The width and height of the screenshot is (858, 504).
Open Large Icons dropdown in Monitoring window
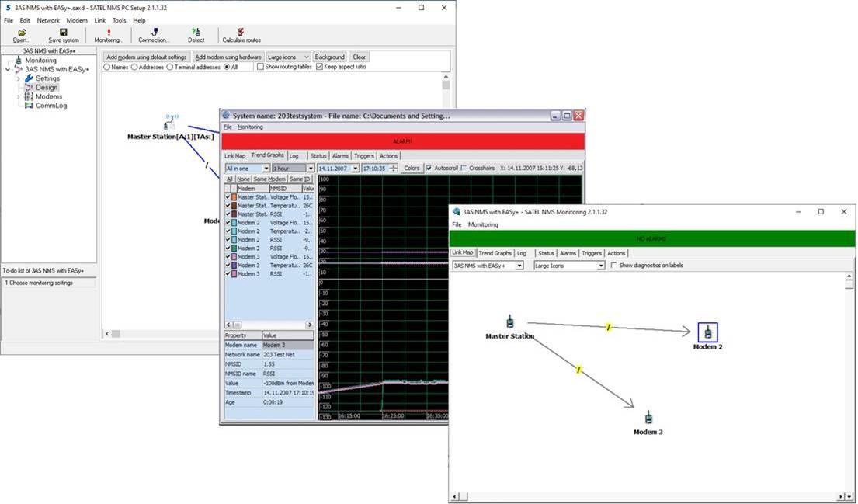coord(600,266)
